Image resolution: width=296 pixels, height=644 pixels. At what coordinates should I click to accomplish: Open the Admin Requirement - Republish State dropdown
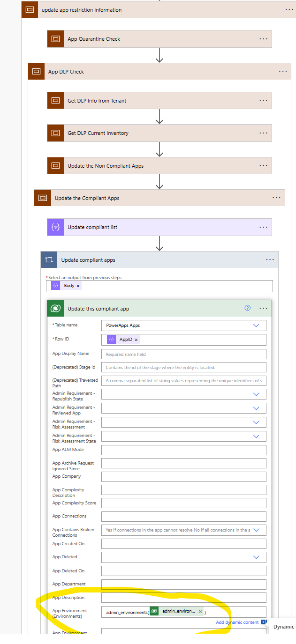[256, 394]
